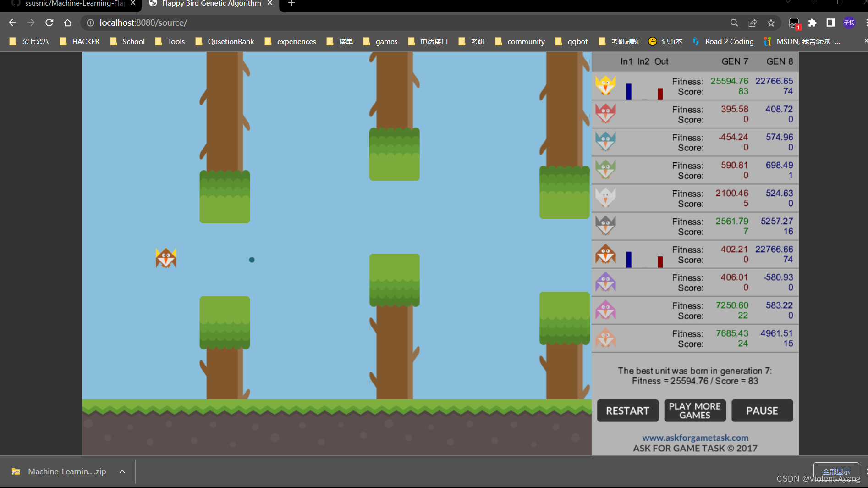
Task: Open the 记事本 bookmark
Action: pos(665,42)
